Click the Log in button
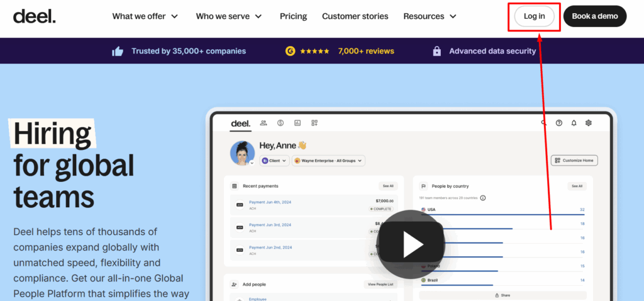This screenshot has height=301, width=644. (x=535, y=16)
